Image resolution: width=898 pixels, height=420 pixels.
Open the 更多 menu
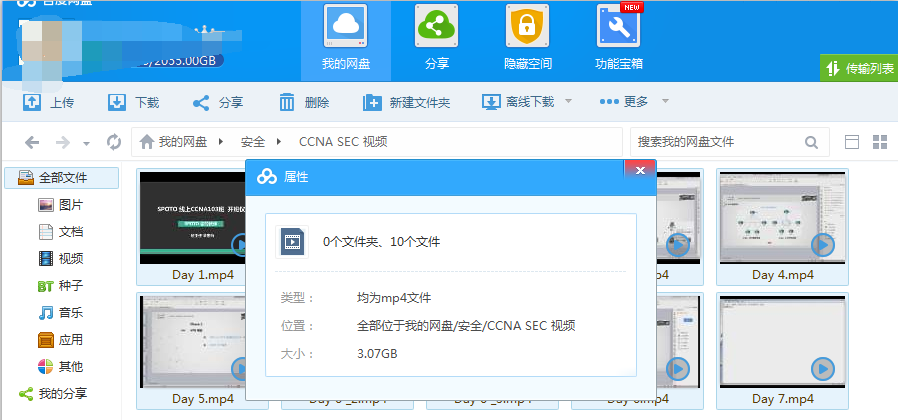point(624,102)
